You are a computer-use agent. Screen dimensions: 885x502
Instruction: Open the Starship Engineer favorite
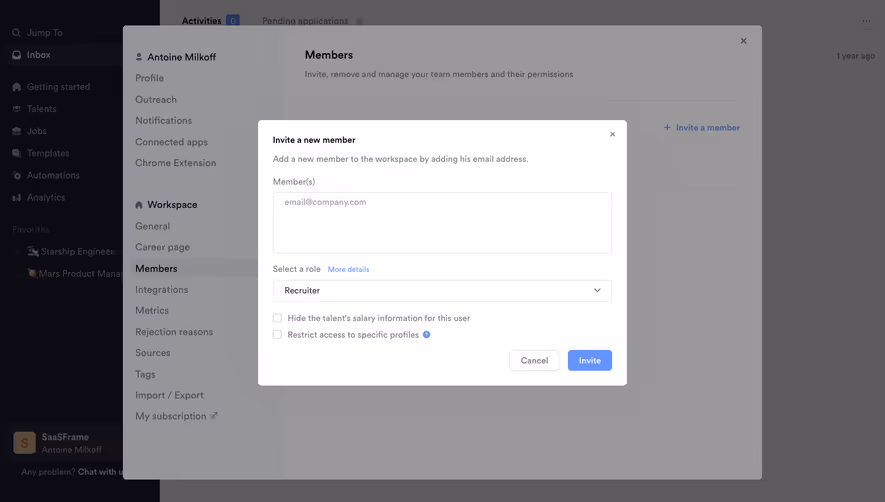click(72, 251)
